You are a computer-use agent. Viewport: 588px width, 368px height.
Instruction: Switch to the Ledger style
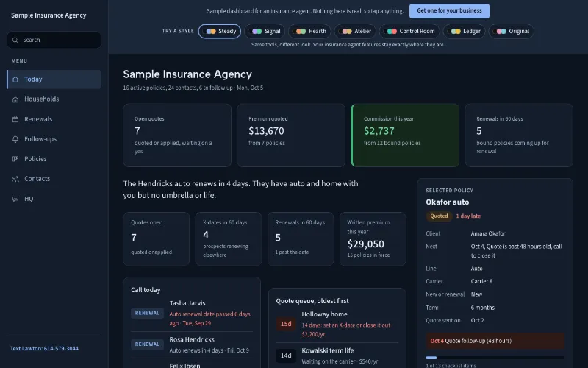click(x=464, y=31)
